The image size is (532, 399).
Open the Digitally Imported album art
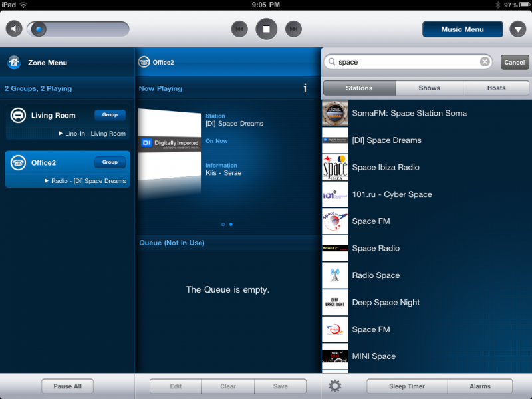(170, 144)
